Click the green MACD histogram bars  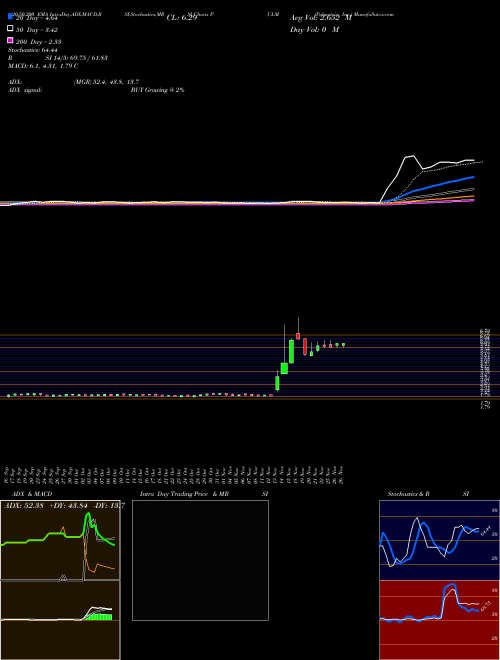(x=100, y=617)
